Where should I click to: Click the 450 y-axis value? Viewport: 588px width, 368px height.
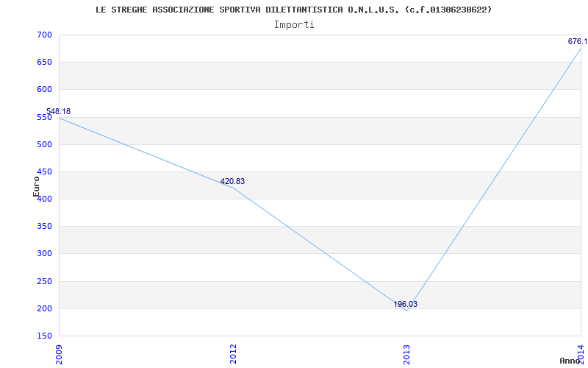pyautogui.click(x=44, y=172)
